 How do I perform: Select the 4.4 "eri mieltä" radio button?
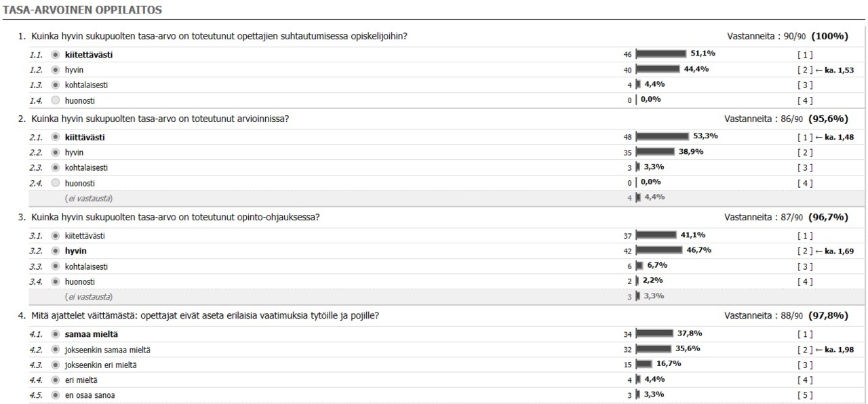click(x=56, y=380)
